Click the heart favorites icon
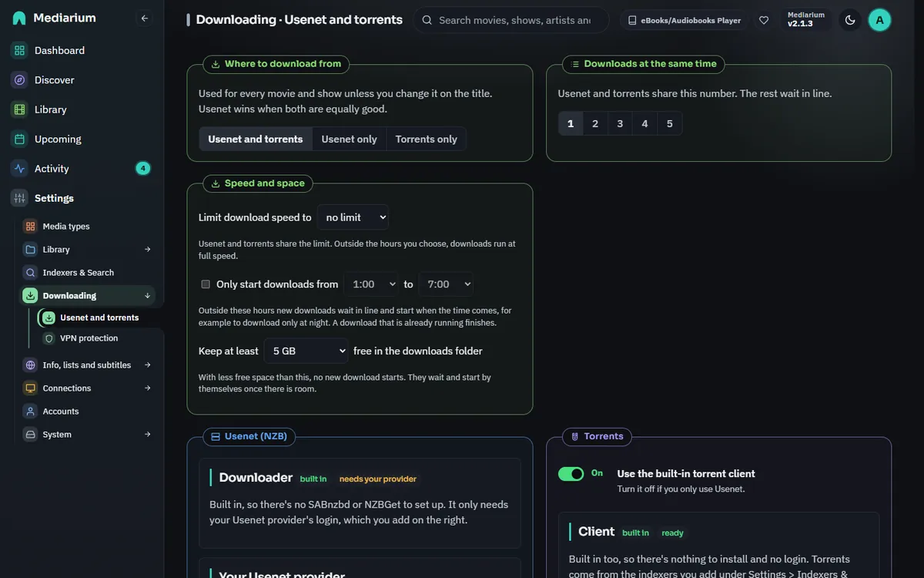This screenshot has width=924, height=578. pos(764,20)
